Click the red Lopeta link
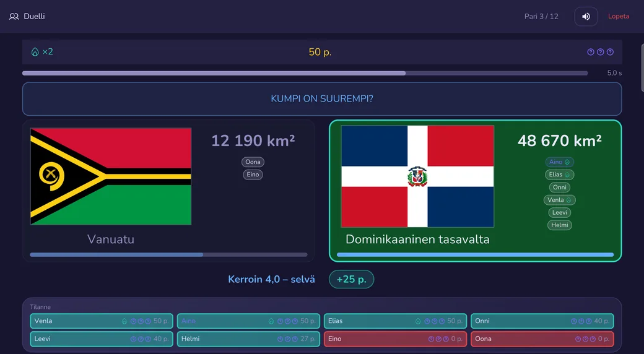This screenshot has height=354, width=644. pyautogui.click(x=619, y=17)
